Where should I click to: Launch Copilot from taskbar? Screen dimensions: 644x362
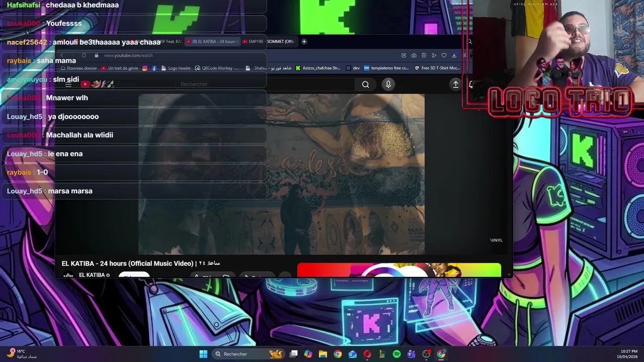(308, 354)
